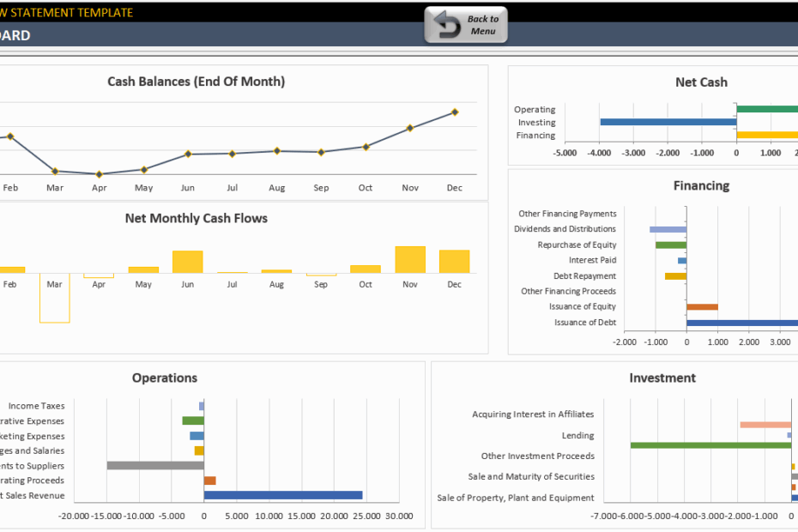Click the orange Issuance of Equity bar

pyautogui.click(x=702, y=306)
